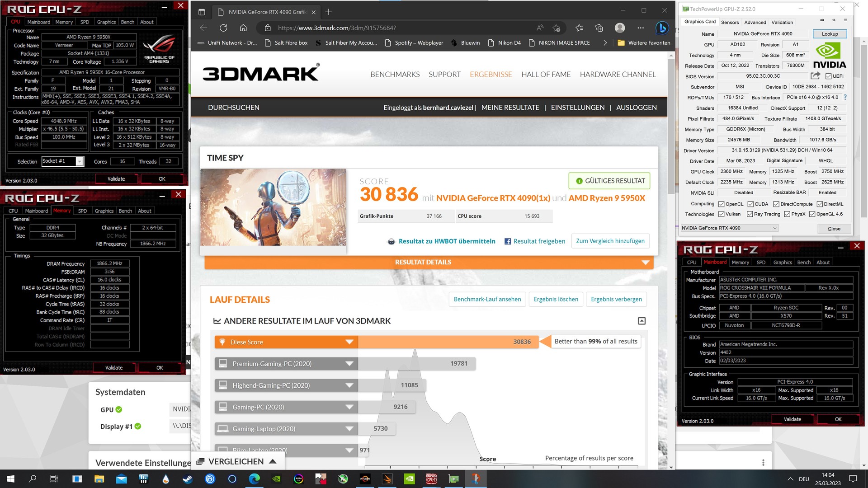Toggle the OpenCL checkbox
The image size is (868, 488).
[722, 204]
